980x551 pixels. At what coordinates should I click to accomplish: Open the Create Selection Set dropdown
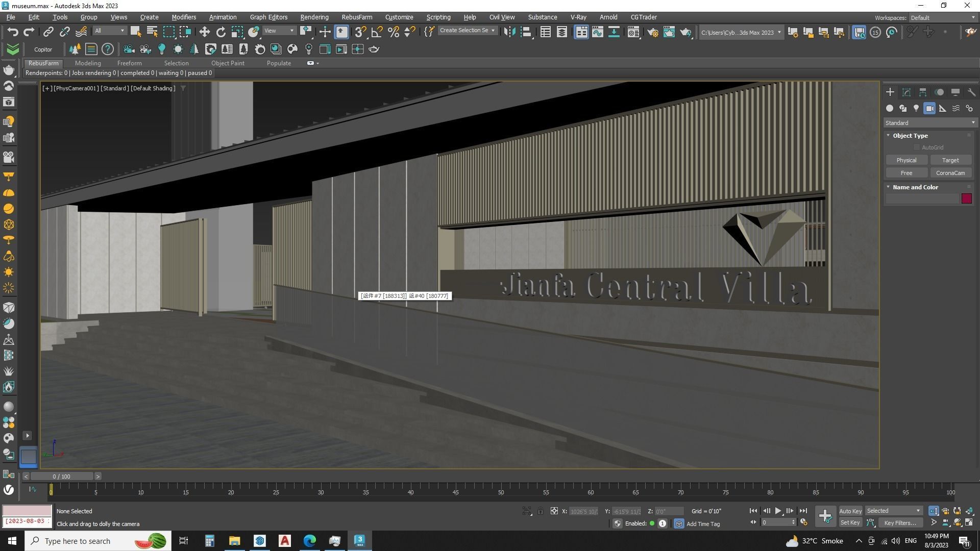click(467, 31)
